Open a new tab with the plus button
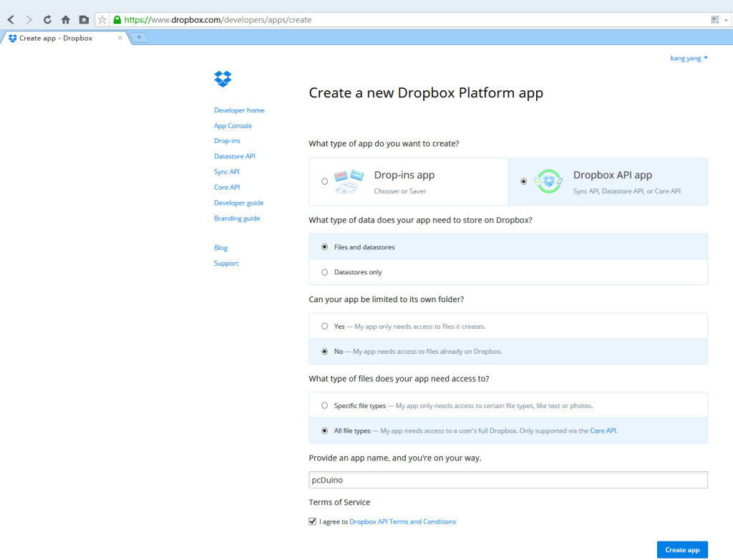 point(139,37)
